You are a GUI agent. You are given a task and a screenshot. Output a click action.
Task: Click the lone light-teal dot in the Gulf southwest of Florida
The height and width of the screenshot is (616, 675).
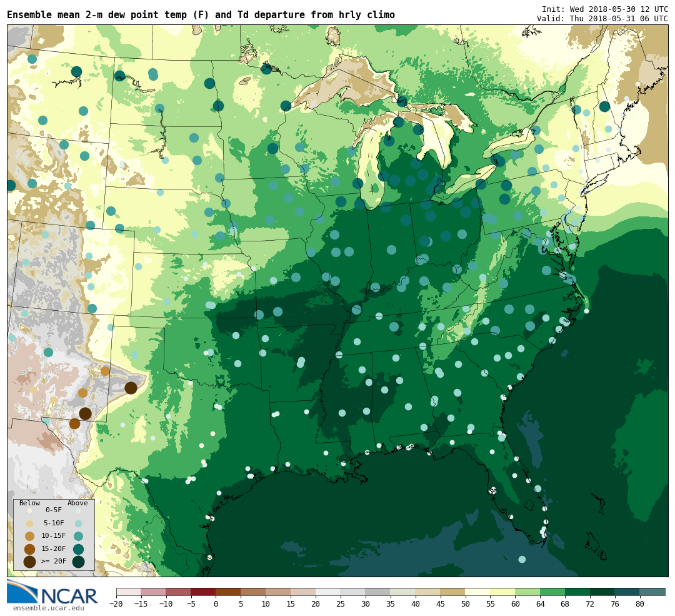522,559
